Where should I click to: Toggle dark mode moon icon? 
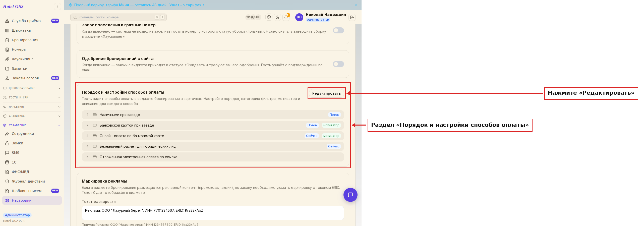[277, 17]
